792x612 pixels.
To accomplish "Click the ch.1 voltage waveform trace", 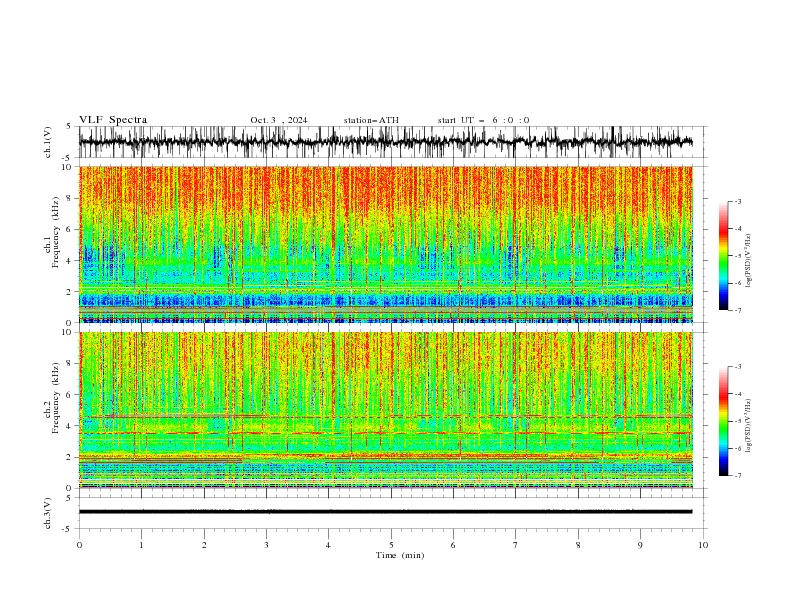I will (x=386, y=142).
